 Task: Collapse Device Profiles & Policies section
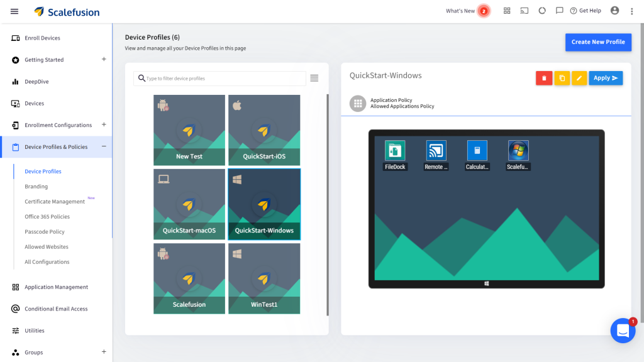point(104,146)
